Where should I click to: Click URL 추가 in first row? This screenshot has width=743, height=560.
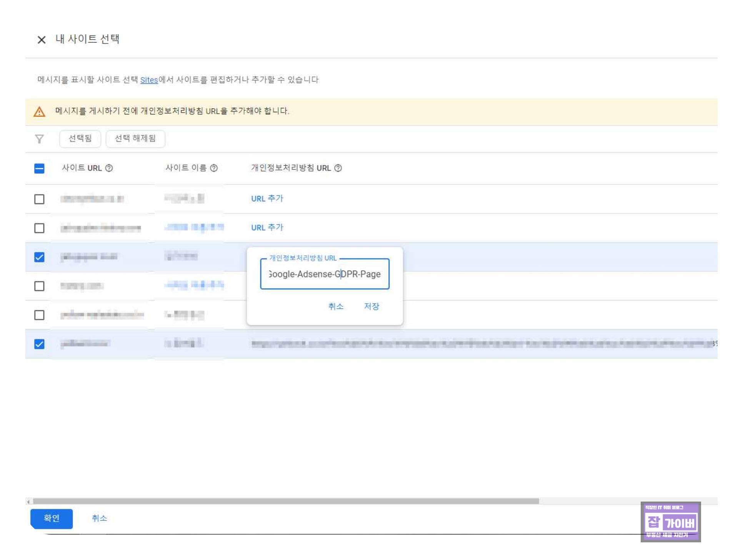coord(267,199)
